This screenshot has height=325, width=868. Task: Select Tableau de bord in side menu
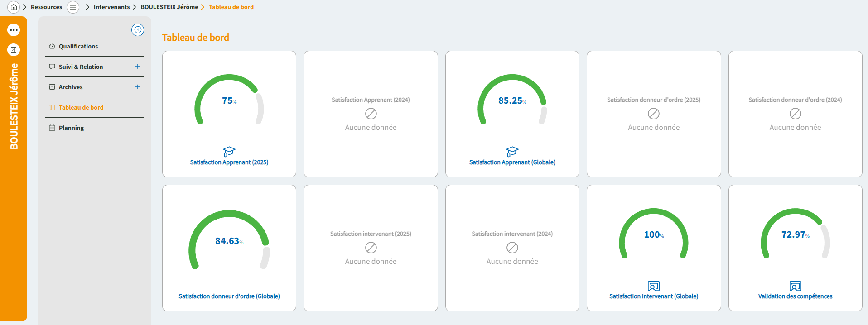[x=81, y=107]
